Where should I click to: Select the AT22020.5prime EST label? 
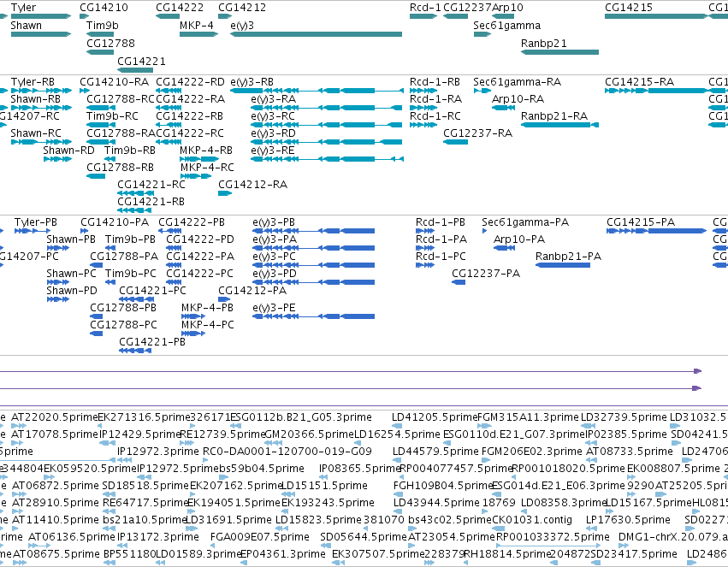(x=54, y=417)
